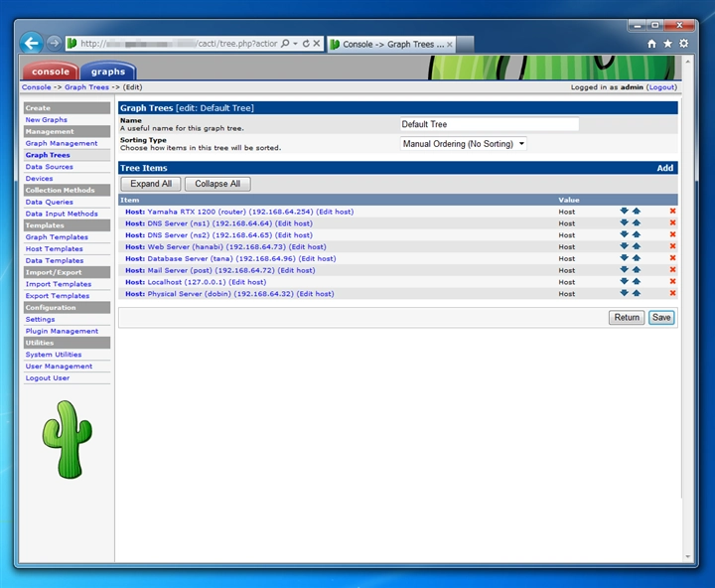715x588 pixels.
Task: Switch to the console tab
Action: (x=51, y=72)
